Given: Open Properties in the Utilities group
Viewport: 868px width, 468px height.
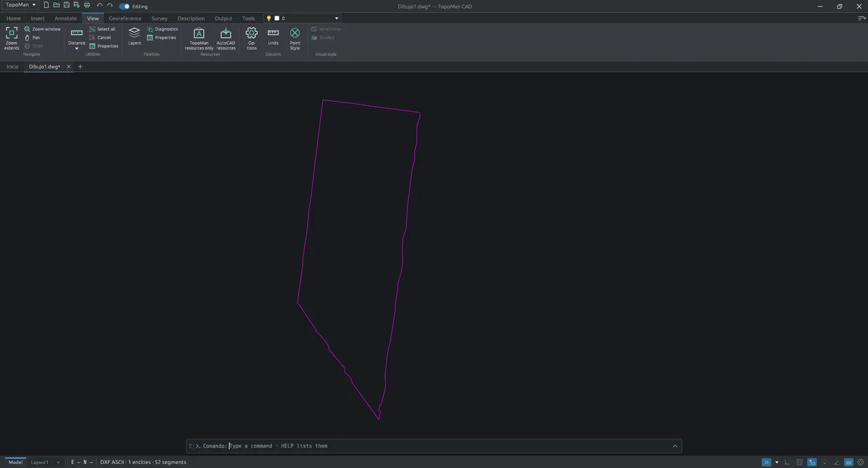Looking at the screenshot, I should coord(104,46).
